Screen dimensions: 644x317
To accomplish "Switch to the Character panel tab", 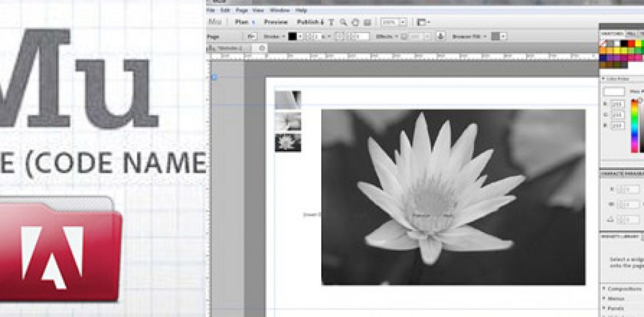I will 612,174.
